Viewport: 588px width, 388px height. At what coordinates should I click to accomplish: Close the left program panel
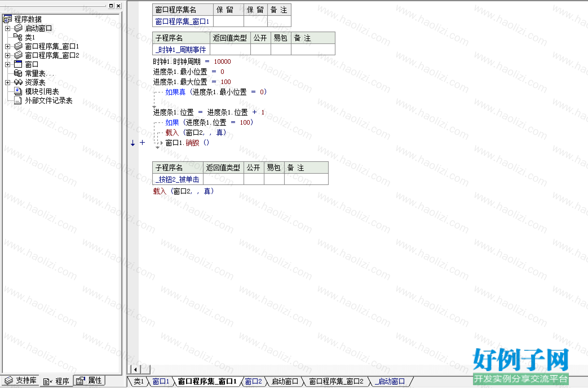click(x=119, y=6)
